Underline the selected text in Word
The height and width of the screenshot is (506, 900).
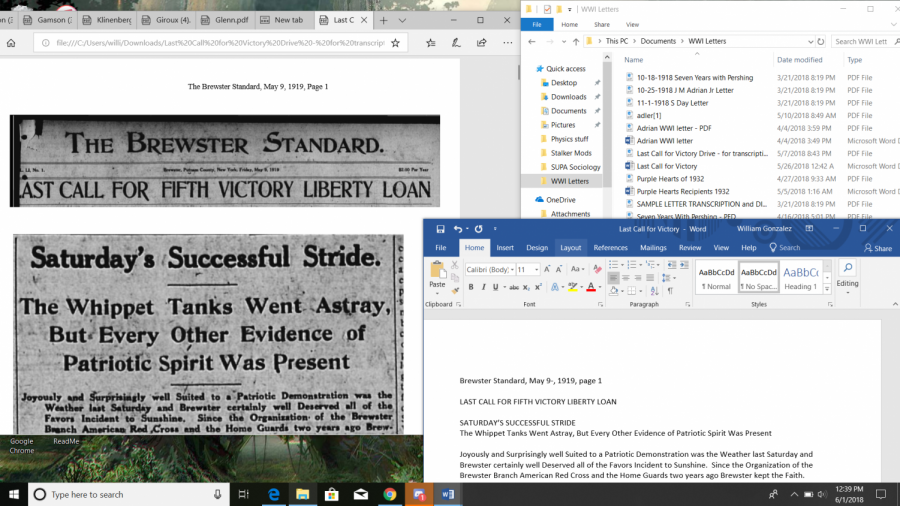pyautogui.click(x=495, y=287)
